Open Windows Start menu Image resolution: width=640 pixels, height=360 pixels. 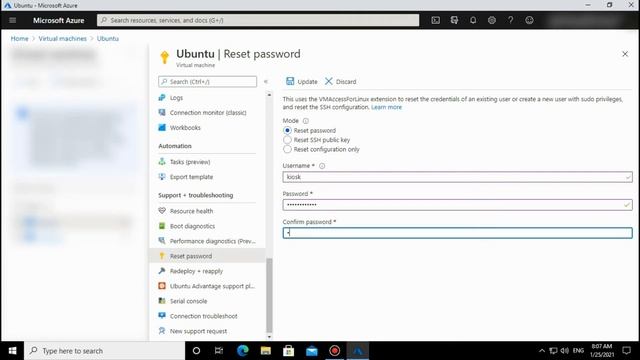(x=12, y=351)
